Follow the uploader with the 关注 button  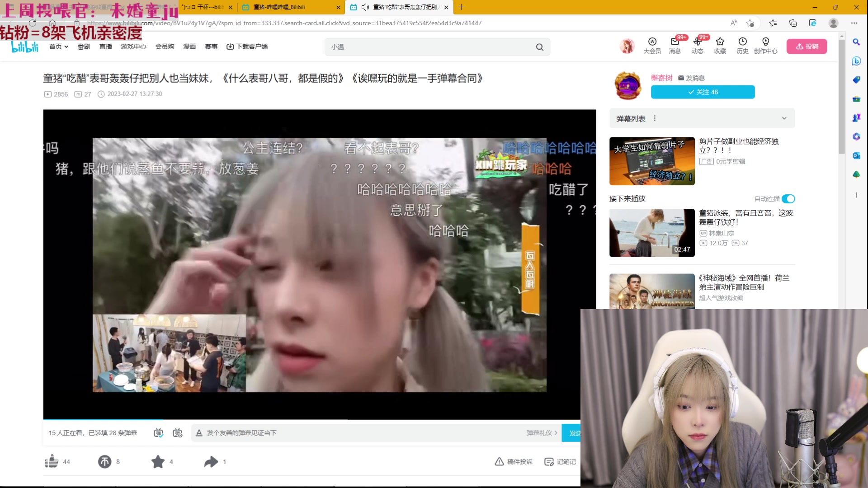(x=703, y=92)
